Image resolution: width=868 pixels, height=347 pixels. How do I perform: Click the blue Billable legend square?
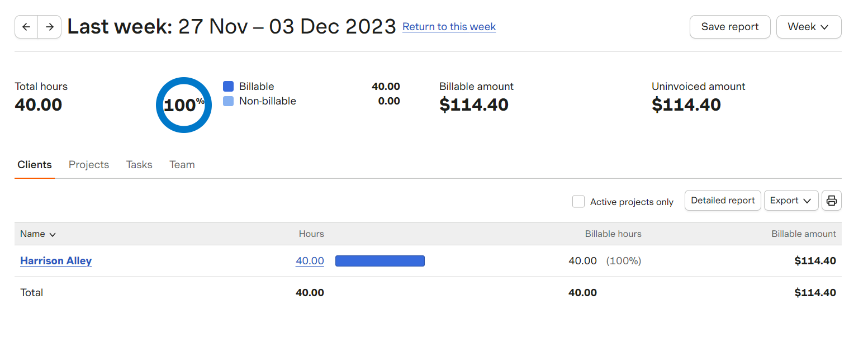228,87
